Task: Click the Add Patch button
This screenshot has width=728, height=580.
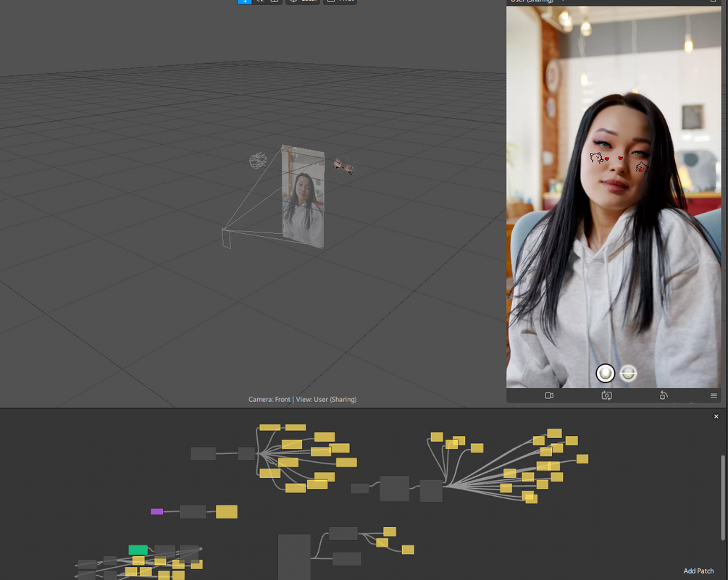Action: pos(698,571)
